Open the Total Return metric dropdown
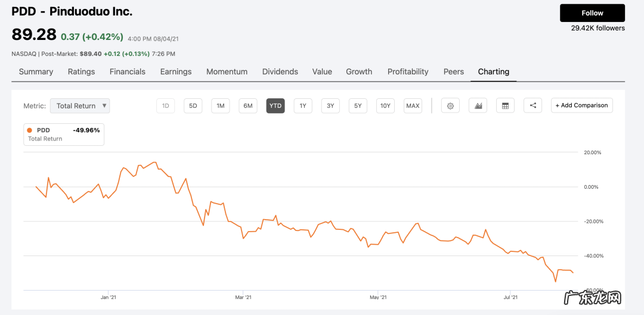Viewport: 644px width, 315px height. pyautogui.click(x=80, y=106)
